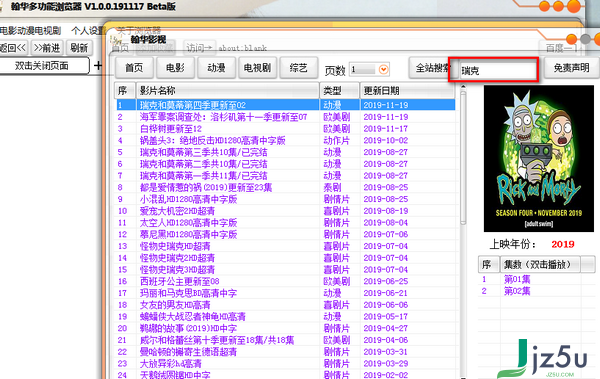This screenshot has width=600, height=379.
Task: Click the 2019-10-02 date cell
Action: point(386,140)
